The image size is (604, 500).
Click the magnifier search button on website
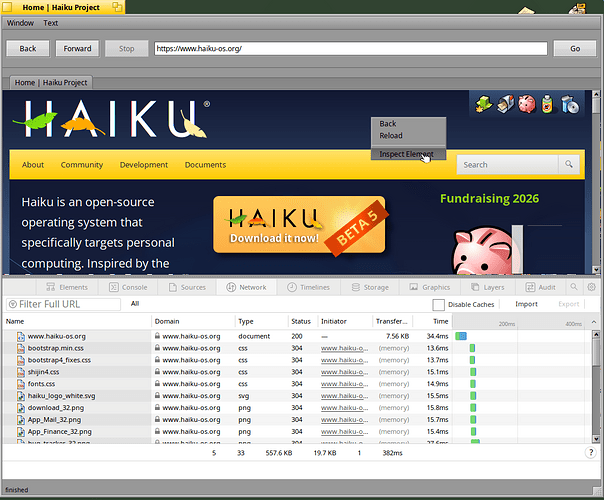569,164
